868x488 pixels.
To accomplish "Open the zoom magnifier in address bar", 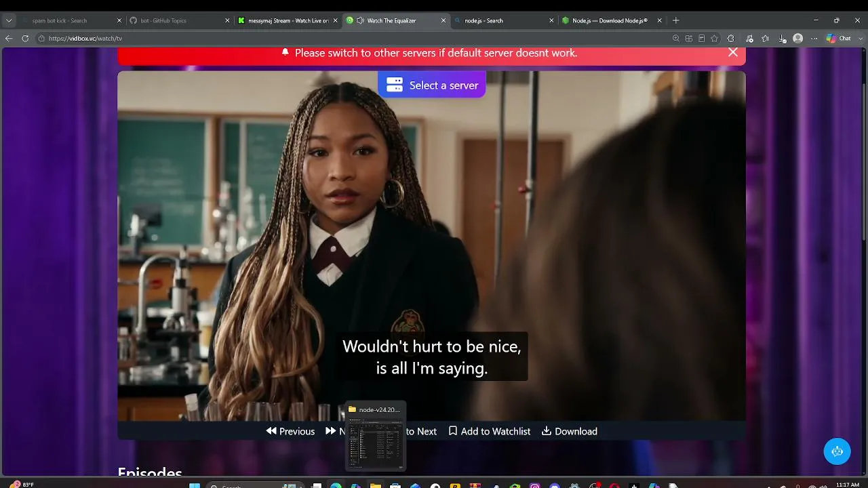I will click(675, 39).
